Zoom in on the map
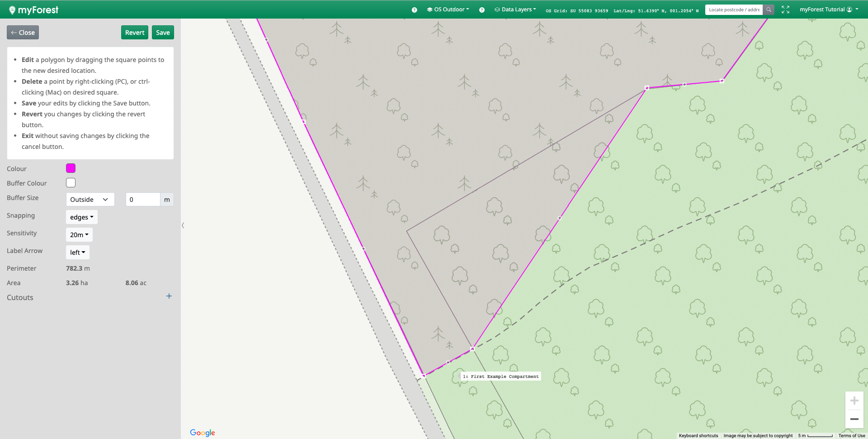This screenshot has width=868, height=439. click(854, 401)
